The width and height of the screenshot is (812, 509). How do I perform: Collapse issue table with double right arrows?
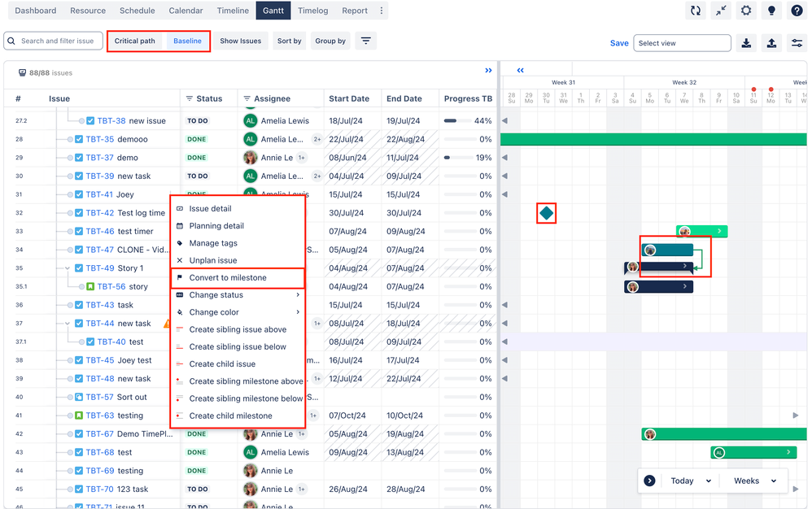click(x=488, y=71)
